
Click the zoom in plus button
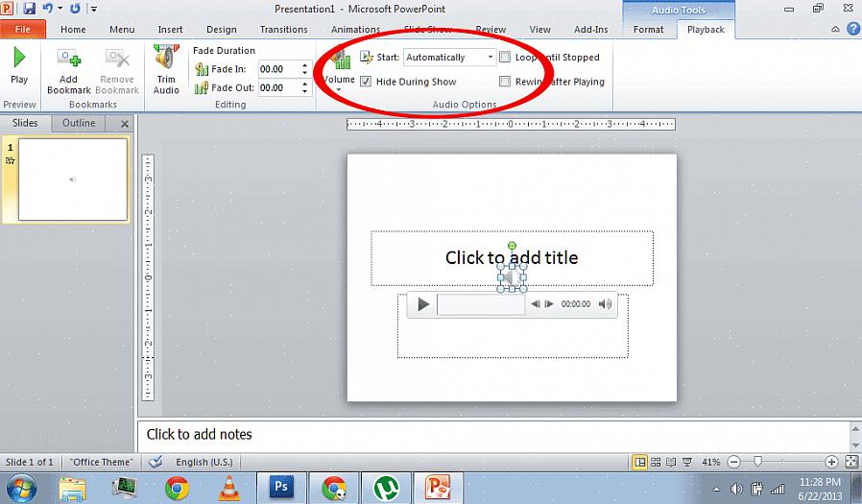tap(831, 462)
